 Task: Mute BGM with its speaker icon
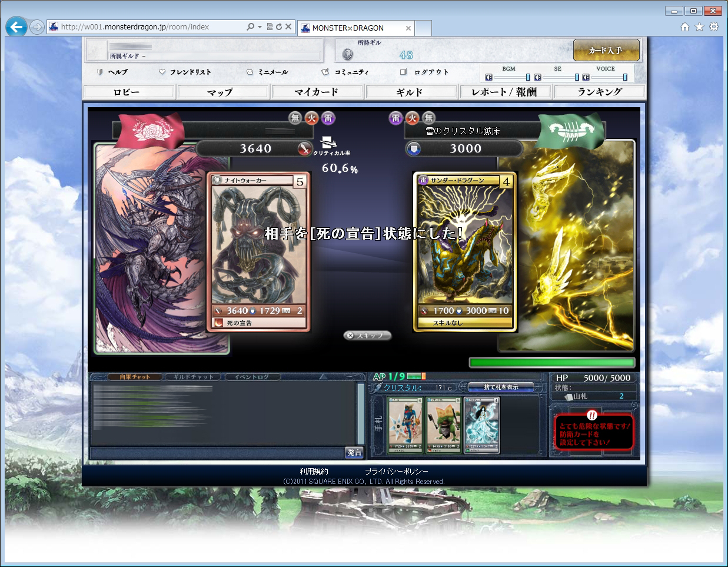click(488, 77)
